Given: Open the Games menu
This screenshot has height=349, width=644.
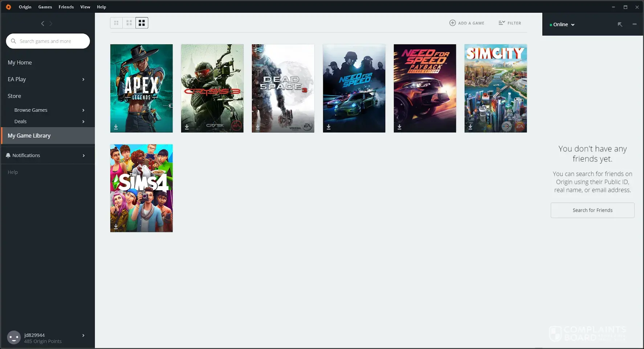Looking at the screenshot, I should (45, 7).
